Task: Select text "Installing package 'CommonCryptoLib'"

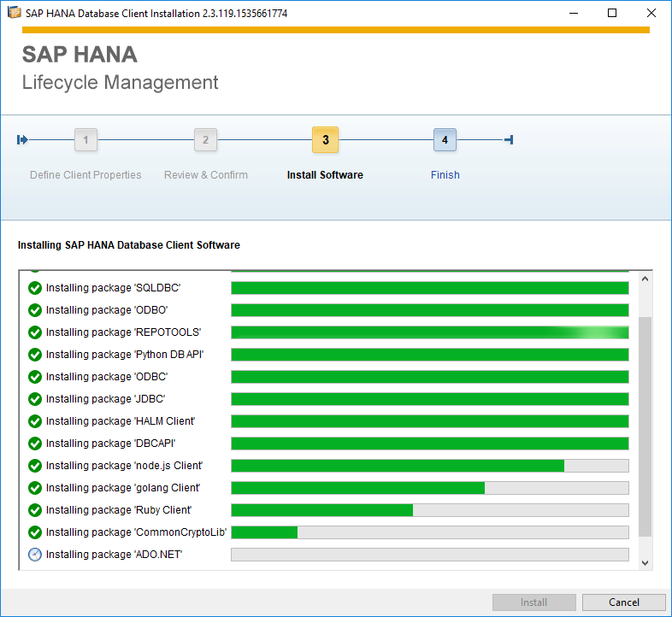Action: coord(136,532)
